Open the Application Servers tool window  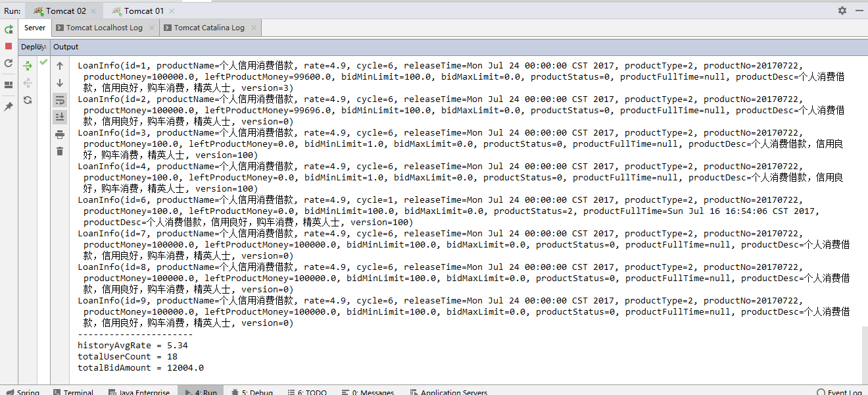(x=448, y=392)
